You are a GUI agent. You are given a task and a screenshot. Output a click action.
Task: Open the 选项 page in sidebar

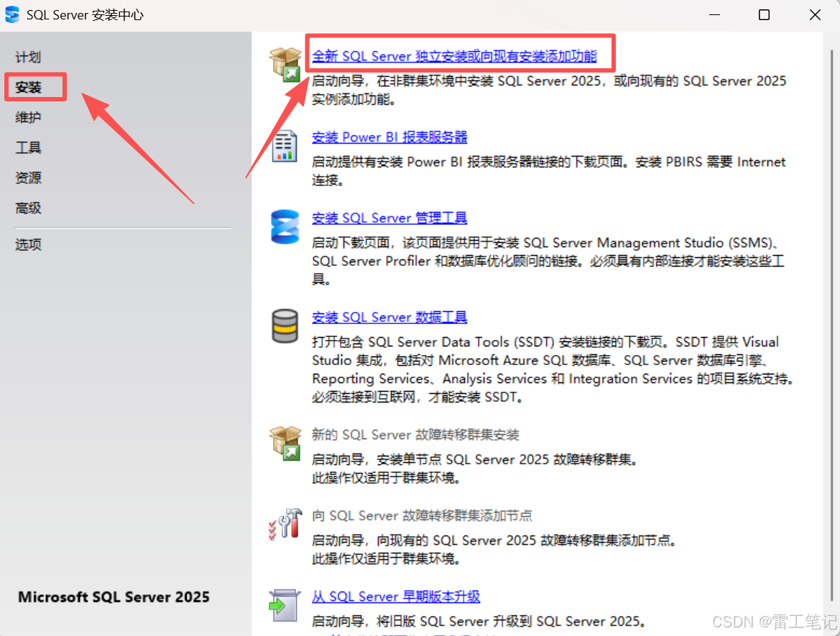(x=28, y=245)
